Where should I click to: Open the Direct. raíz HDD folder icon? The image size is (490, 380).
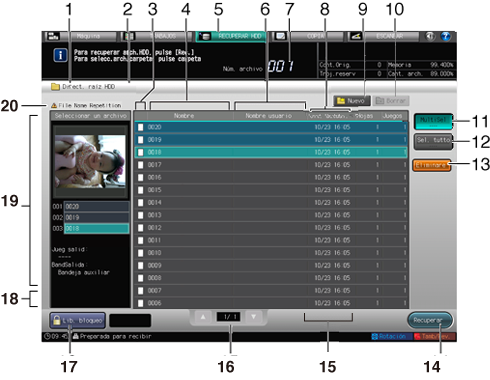[55, 87]
